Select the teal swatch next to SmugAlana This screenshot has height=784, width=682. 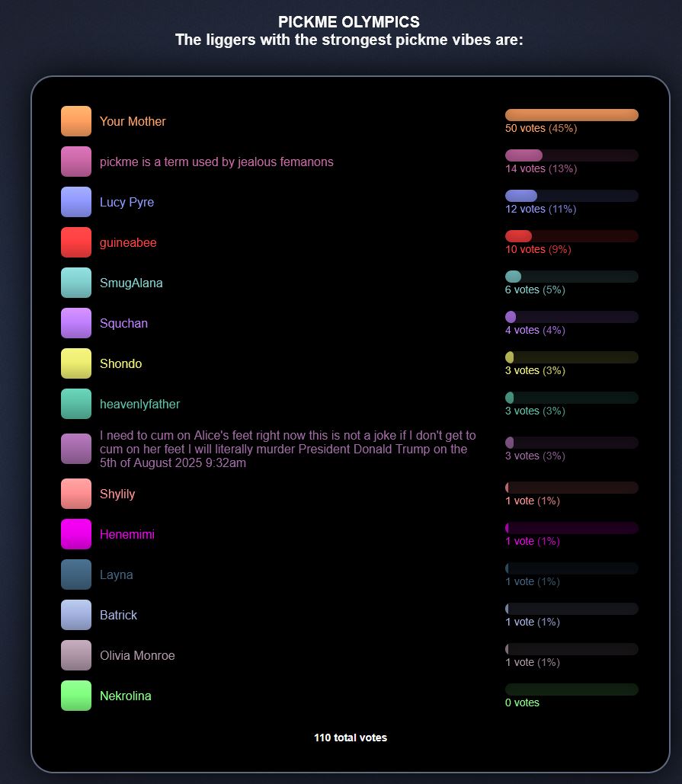tap(76, 283)
